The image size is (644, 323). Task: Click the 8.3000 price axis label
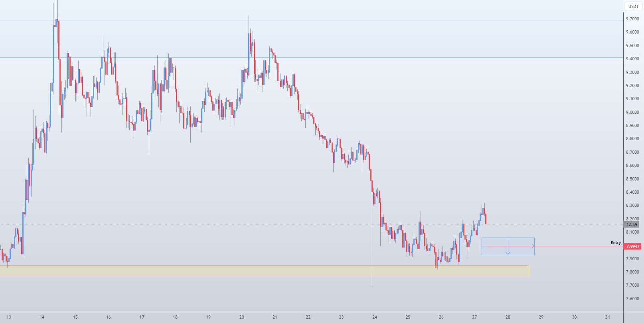point(632,205)
